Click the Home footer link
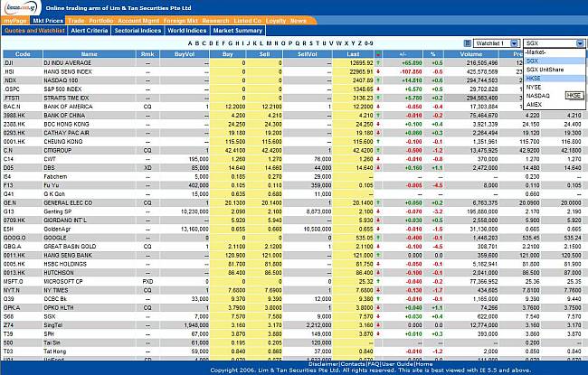This screenshot has height=375, width=588. tap(424, 364)
